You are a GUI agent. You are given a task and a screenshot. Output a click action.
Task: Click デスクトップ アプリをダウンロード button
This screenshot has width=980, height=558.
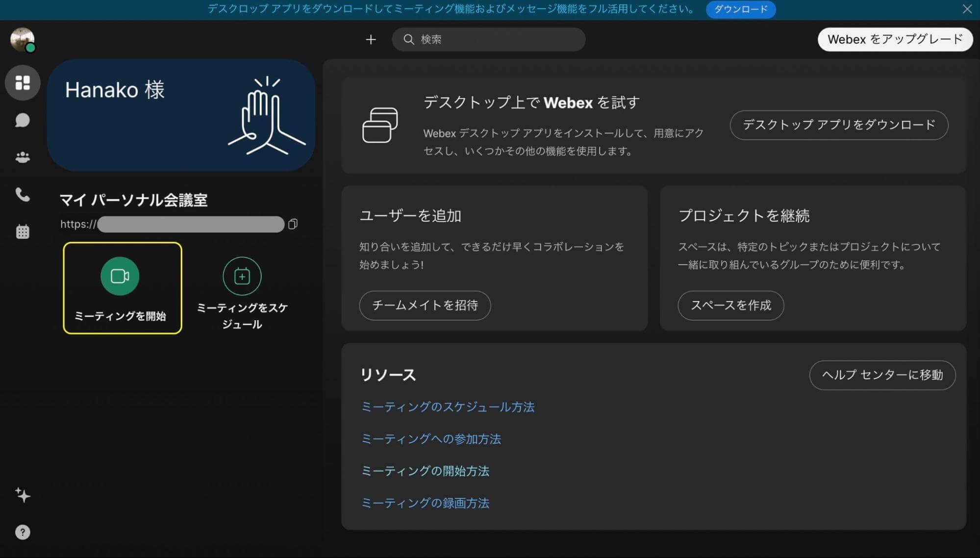coord(839,125)
